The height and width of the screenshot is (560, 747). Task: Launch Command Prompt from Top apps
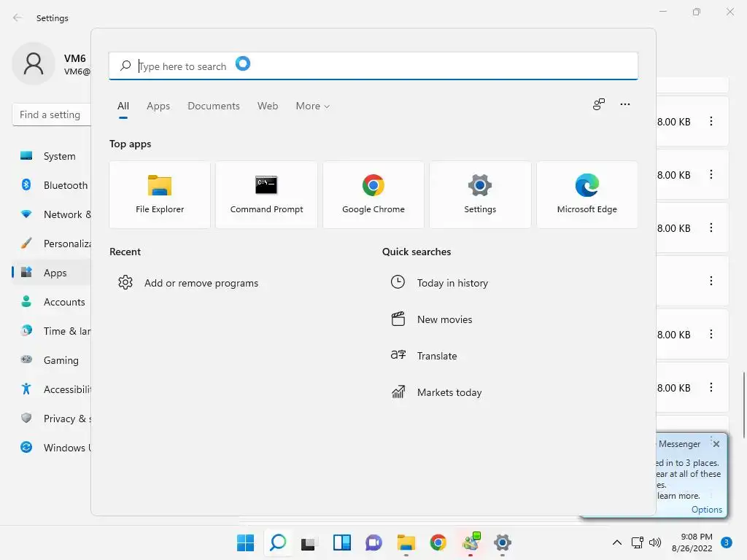pos(266,195)
